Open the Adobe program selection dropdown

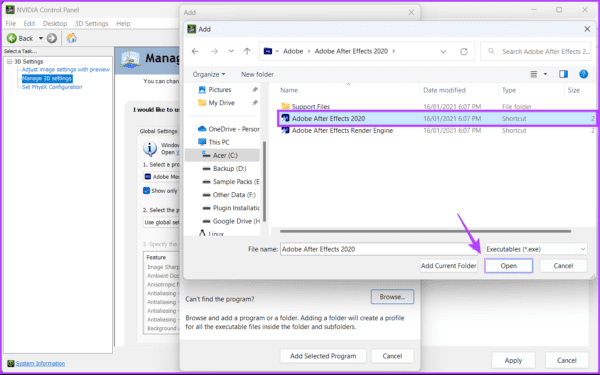pyautogui.click(x=161, y=177)
